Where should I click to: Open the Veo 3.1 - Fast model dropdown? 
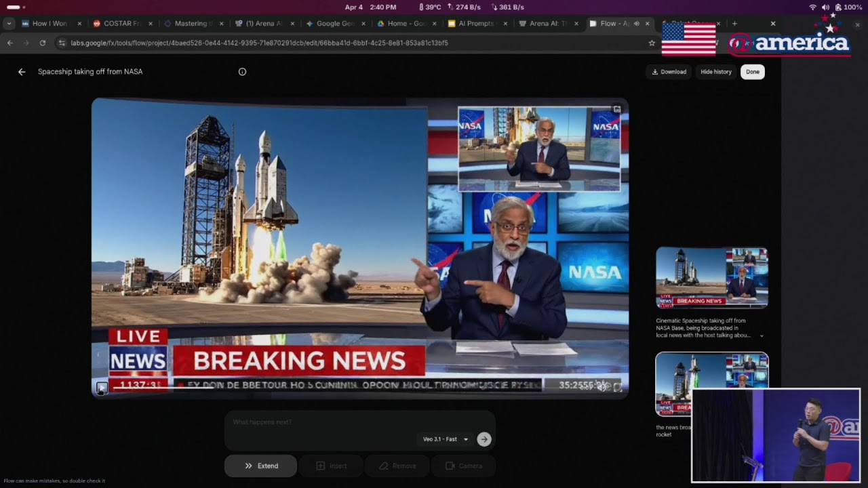click(x=446, y=439)
